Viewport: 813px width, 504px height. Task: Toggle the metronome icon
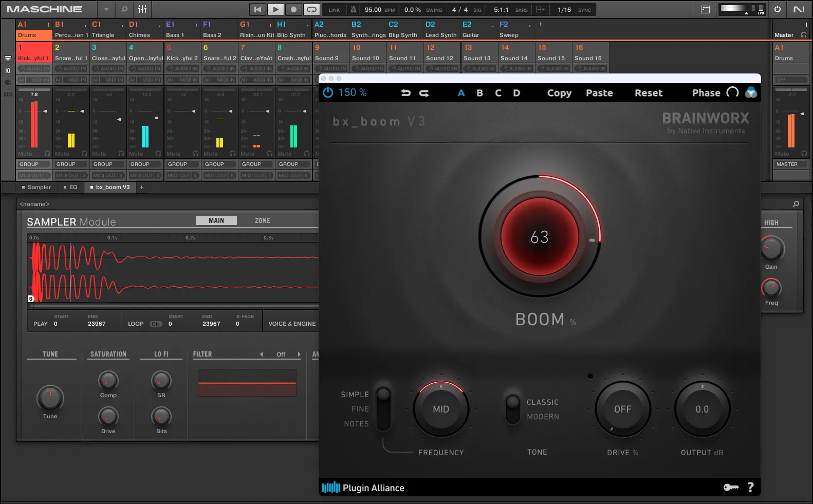point(354,10)
